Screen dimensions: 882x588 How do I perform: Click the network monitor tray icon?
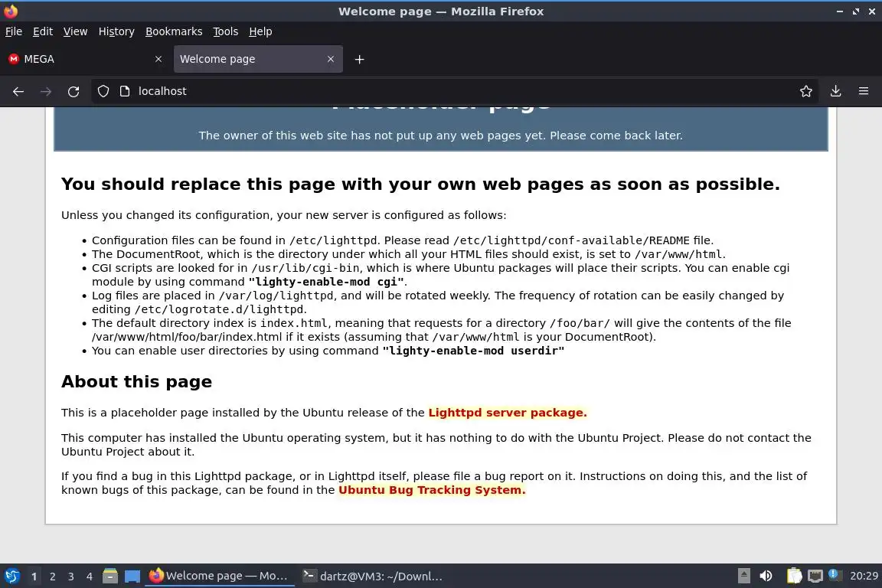pyautogui.click(x=815, y=576)
